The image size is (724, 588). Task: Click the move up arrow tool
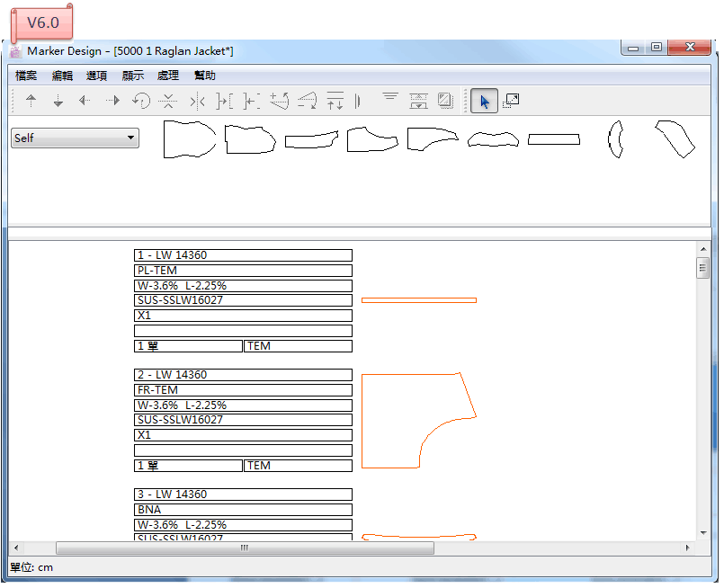point(31,101)
